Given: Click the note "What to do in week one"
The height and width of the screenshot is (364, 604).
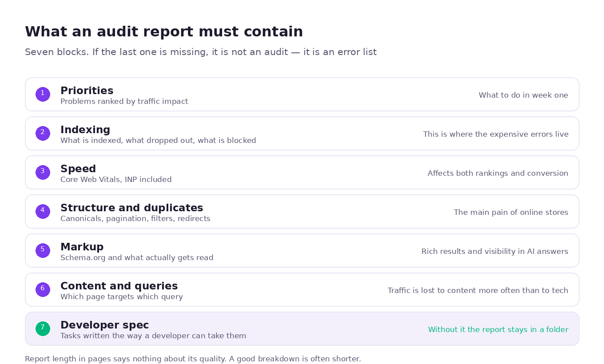Looking at the screenshot, I should coord(524,95).
